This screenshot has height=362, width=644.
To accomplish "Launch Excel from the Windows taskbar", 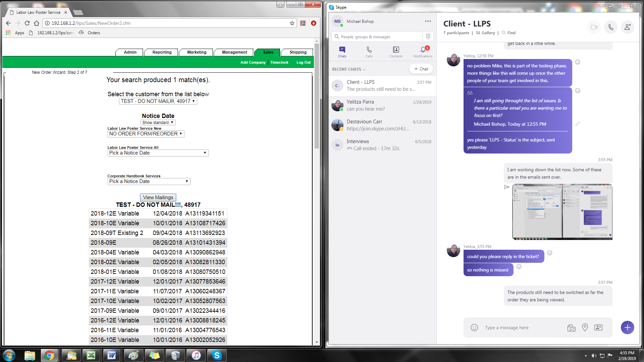I will [x=91, y=355].
